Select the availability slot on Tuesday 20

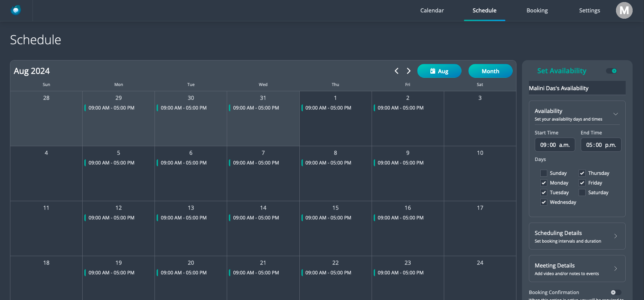click(190, 273)
